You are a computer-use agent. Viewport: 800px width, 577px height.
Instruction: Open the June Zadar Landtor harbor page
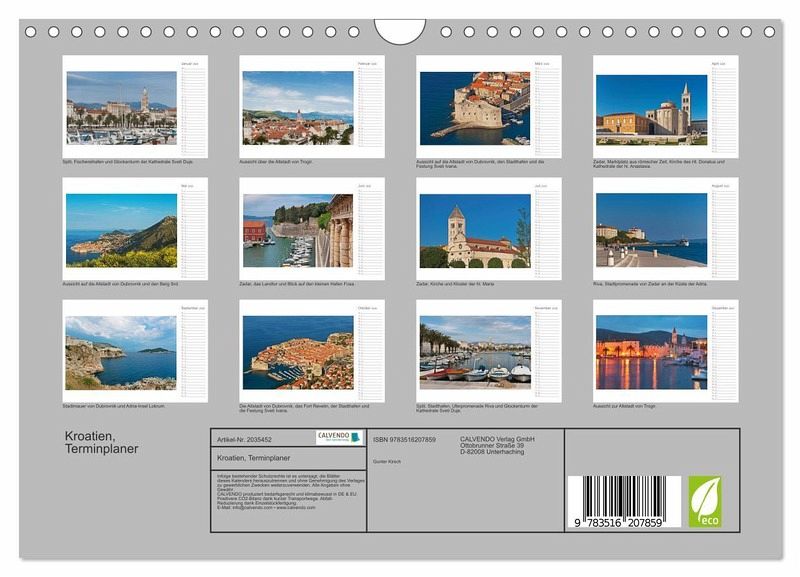click(x=297, y=230)
